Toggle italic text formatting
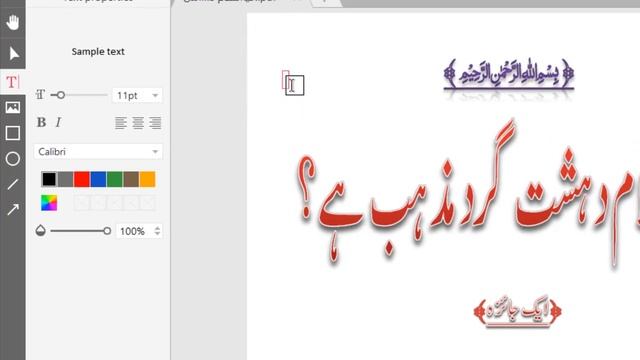640x360 pixels. [58, 122]
